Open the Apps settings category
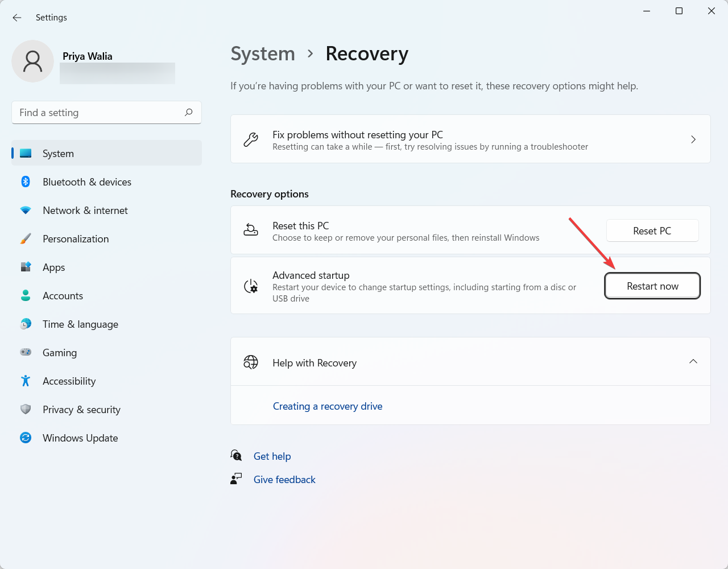Image resolution: width=728 pixels, height=569 pixels. 54,267
